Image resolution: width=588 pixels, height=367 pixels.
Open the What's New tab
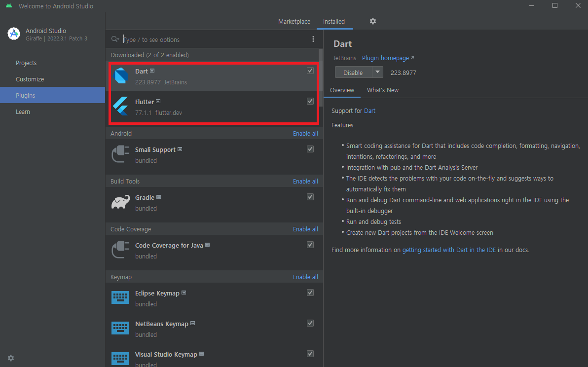click(x=382, y=90)
